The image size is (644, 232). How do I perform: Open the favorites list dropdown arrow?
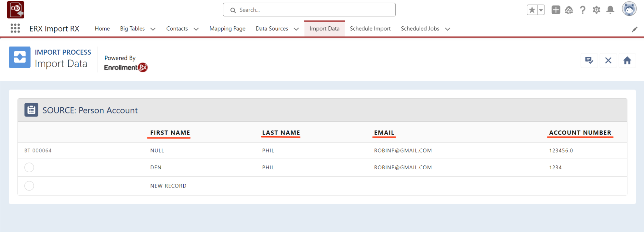541,10
